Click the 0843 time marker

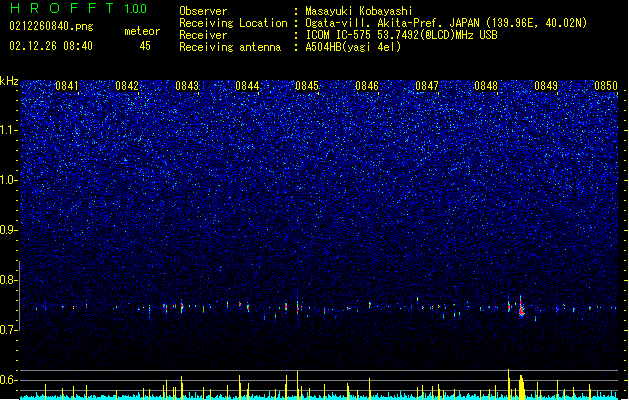tap(187, 86)
